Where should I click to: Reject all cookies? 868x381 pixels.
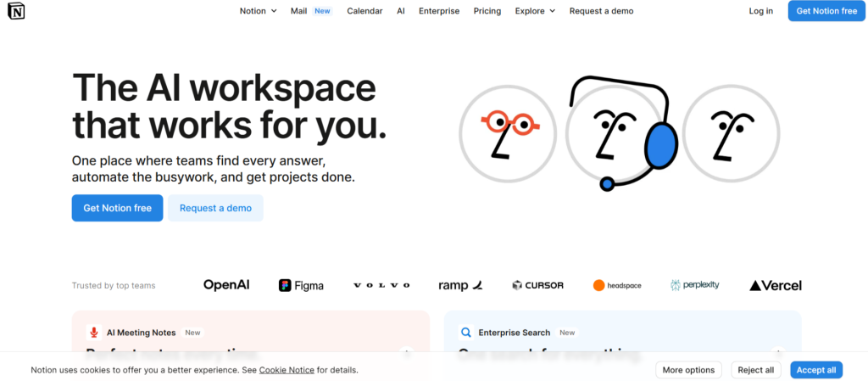pos(756,370)
